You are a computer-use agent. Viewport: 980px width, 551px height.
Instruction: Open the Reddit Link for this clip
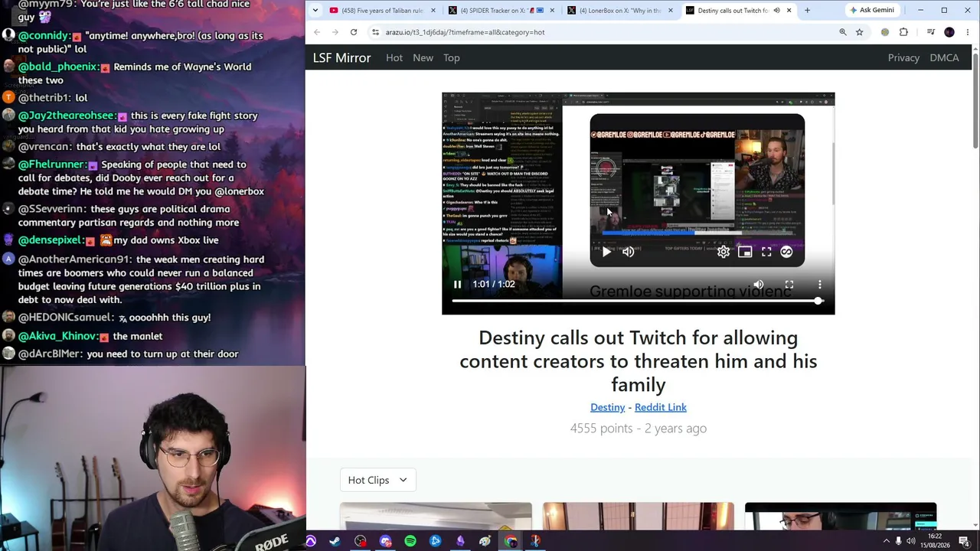pyautogui.click(x=661, y=407)
